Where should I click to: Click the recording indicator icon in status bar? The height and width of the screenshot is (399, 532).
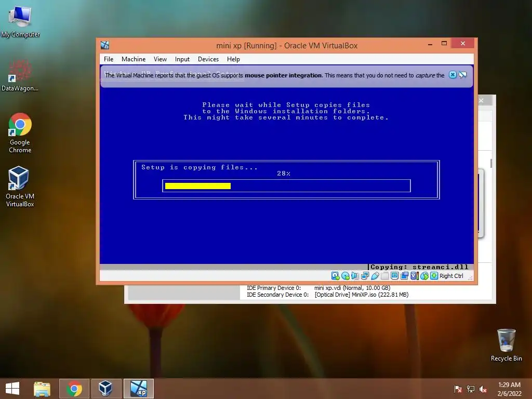[x=404, y=276]
